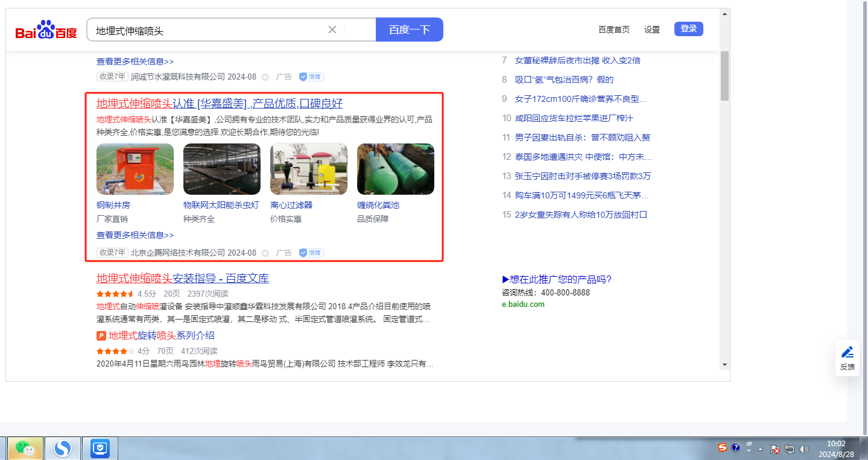This screenshot has height=460, width=868.
Task: Click the 百度一下 search button
Action: (x=410, y=30)
